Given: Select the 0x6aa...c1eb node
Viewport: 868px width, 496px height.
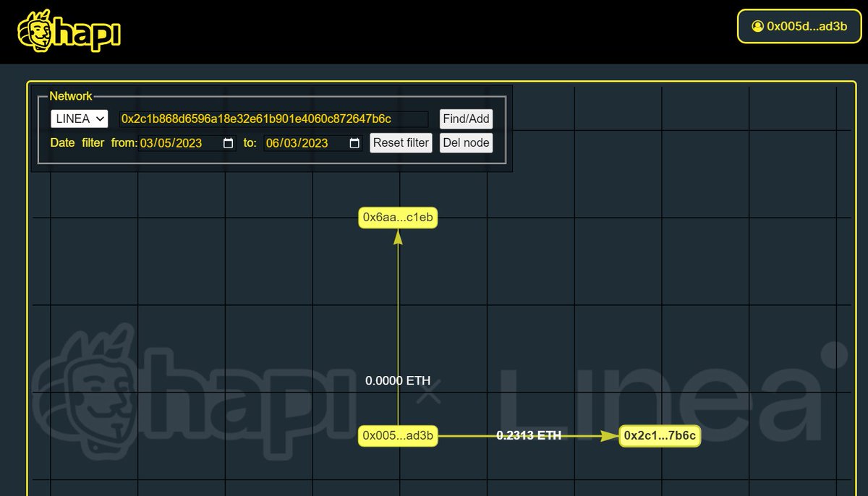Looking at the screenshot, I should [397, 217].
